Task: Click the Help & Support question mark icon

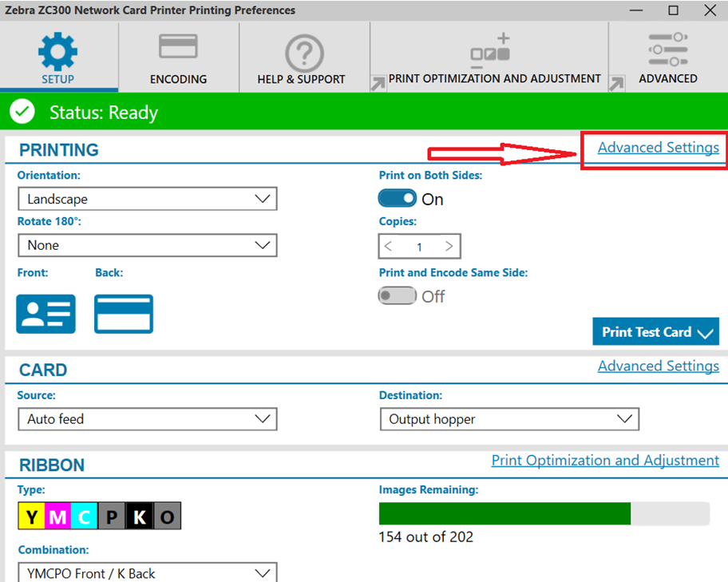Action: tap(304, 53)
